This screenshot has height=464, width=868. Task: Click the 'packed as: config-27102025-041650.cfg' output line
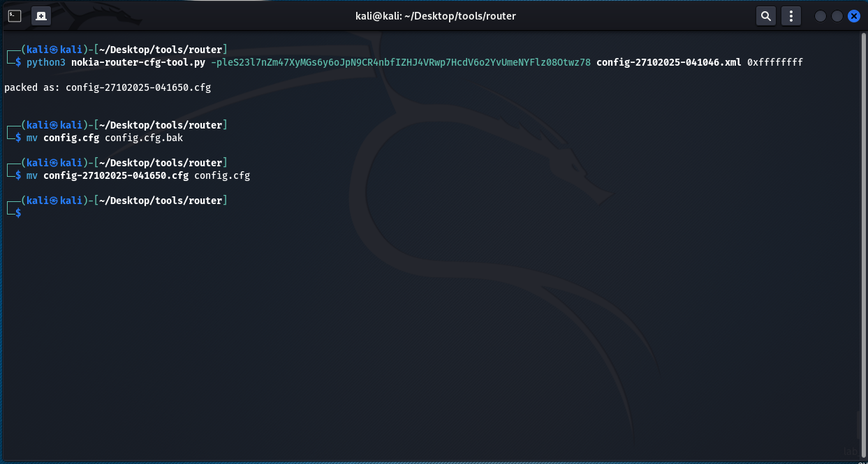pos(108,87)
